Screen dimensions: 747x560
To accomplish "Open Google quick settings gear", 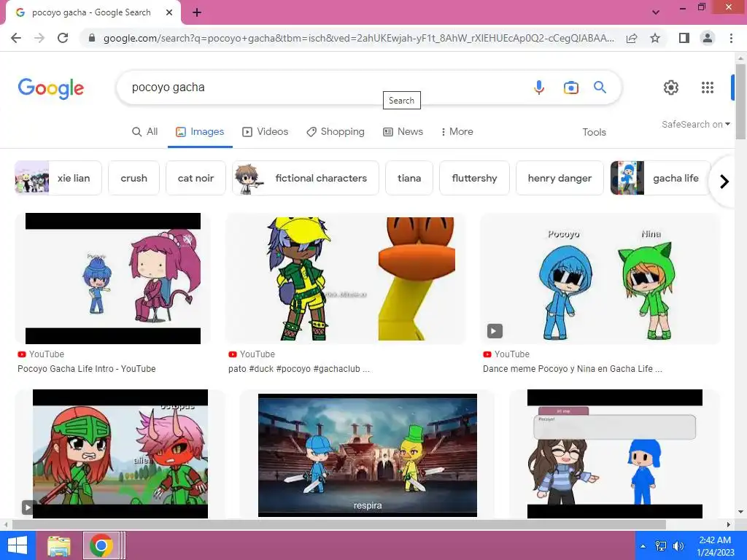I will click(x=671, y=87).
